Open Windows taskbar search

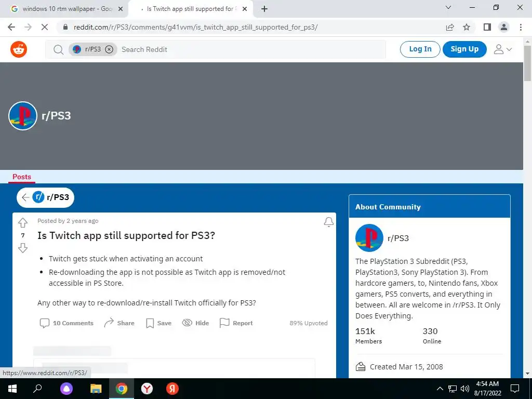click(37, 389)
